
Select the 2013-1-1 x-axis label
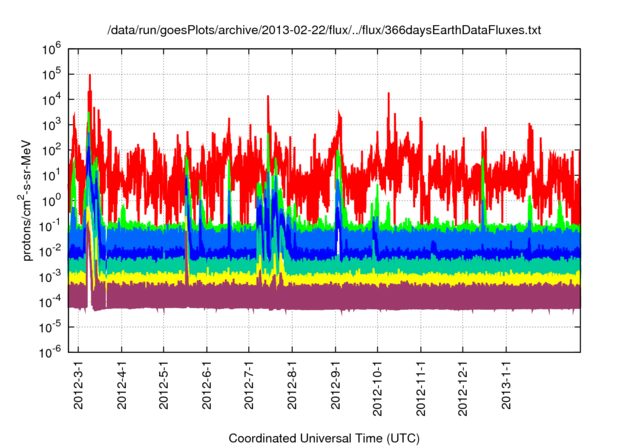pos(506,383)
